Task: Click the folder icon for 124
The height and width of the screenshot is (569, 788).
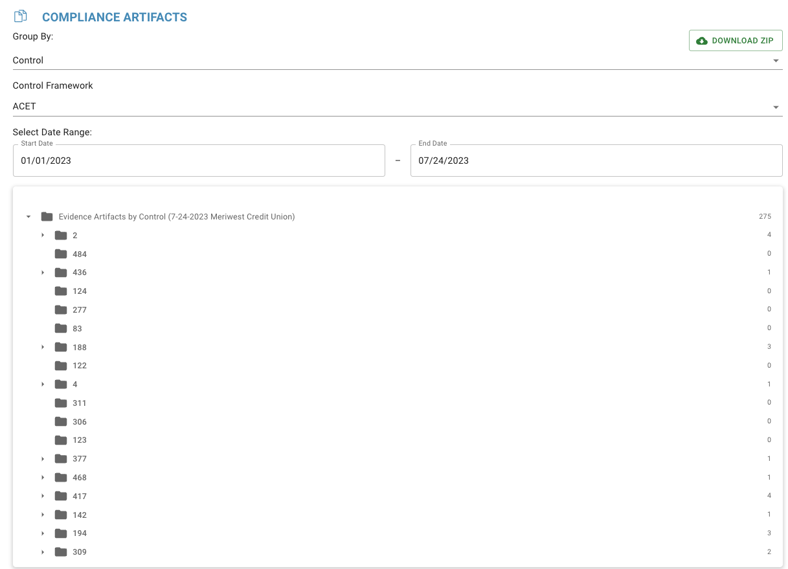Action: coord(61,291)
